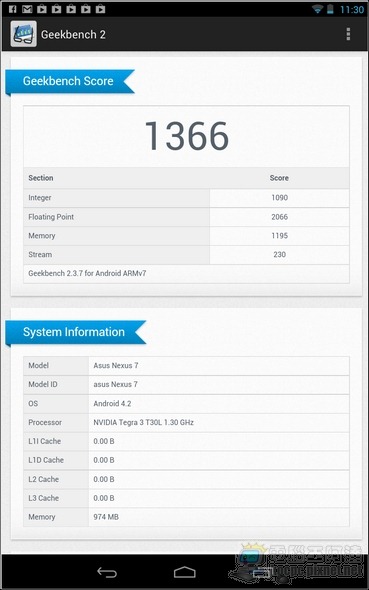Tap the L1D Cache value 0.00 B

(x=104, y=460)
